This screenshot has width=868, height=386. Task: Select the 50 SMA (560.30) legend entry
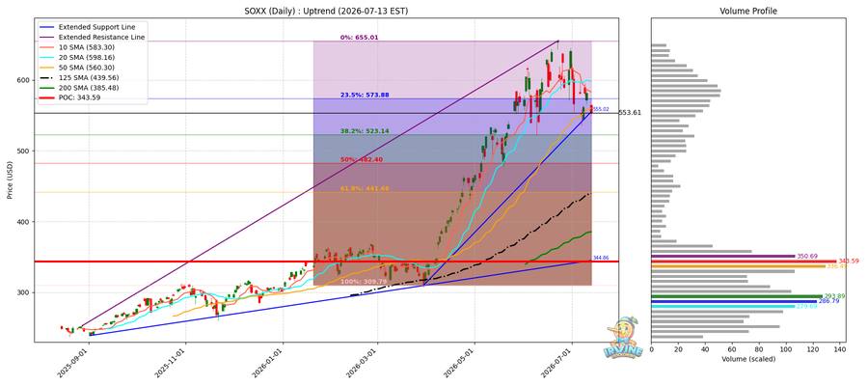tap(77, 68)
